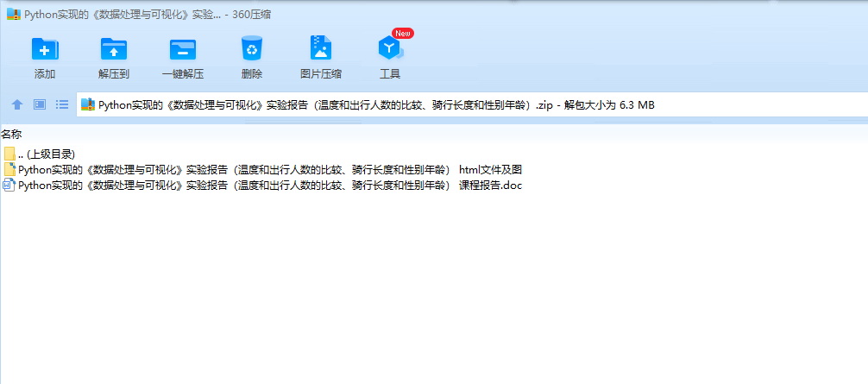
Task: Go up one level with the arrow icon
Action: (x=17, y=104)
